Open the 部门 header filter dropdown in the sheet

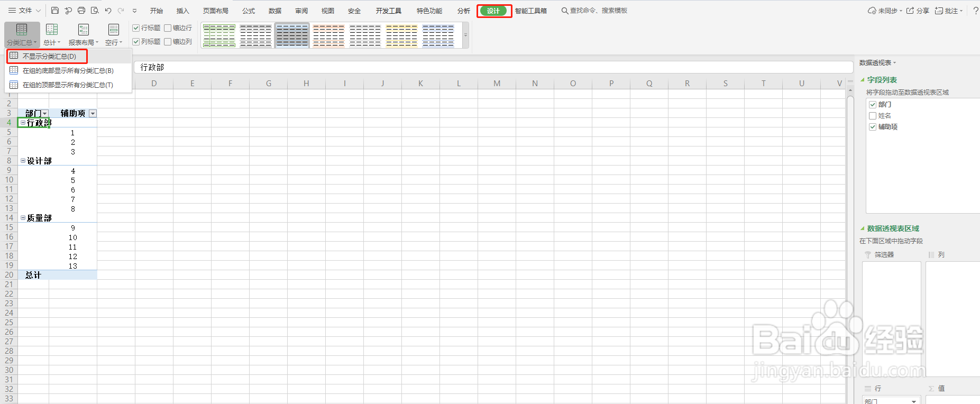[45, 114]
